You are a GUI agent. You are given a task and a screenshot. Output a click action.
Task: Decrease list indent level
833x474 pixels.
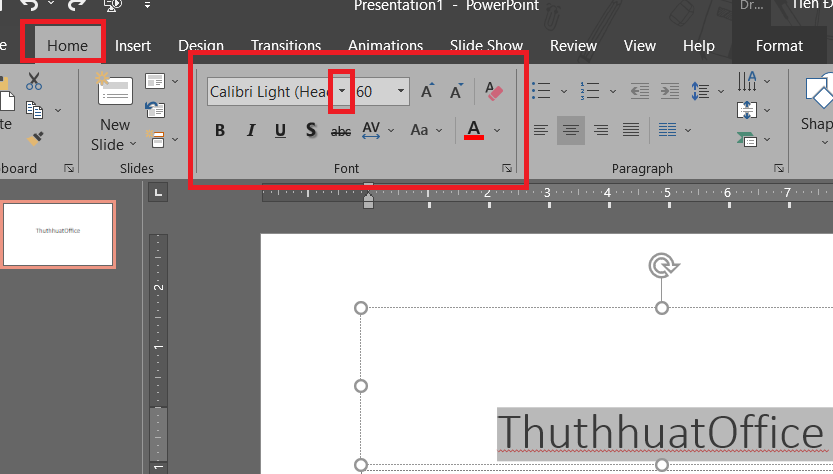coord(640,91)
